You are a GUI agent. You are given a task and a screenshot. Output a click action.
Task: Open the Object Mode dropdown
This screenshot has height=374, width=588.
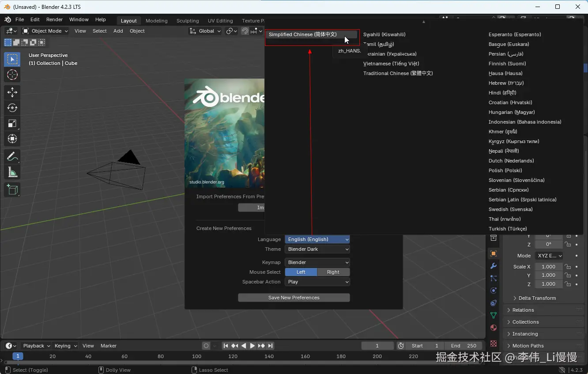45,31
